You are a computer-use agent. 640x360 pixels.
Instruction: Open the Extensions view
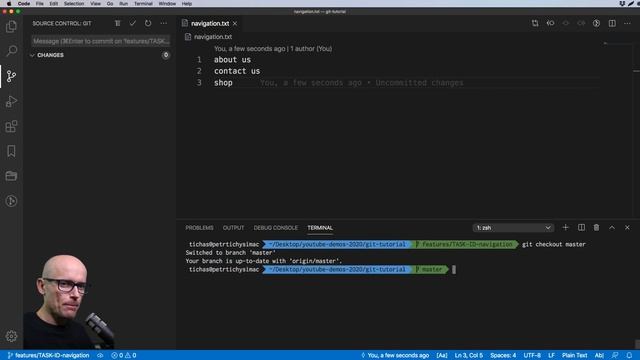tap(11, 126)
